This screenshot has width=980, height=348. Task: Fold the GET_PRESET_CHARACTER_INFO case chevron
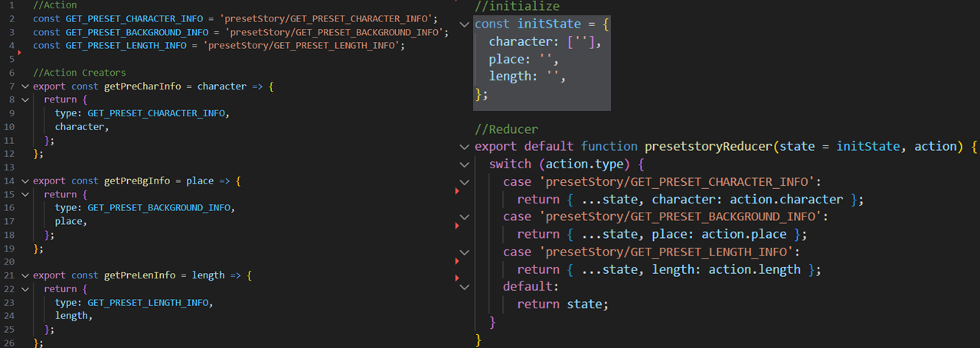click(x=464, y=182)
